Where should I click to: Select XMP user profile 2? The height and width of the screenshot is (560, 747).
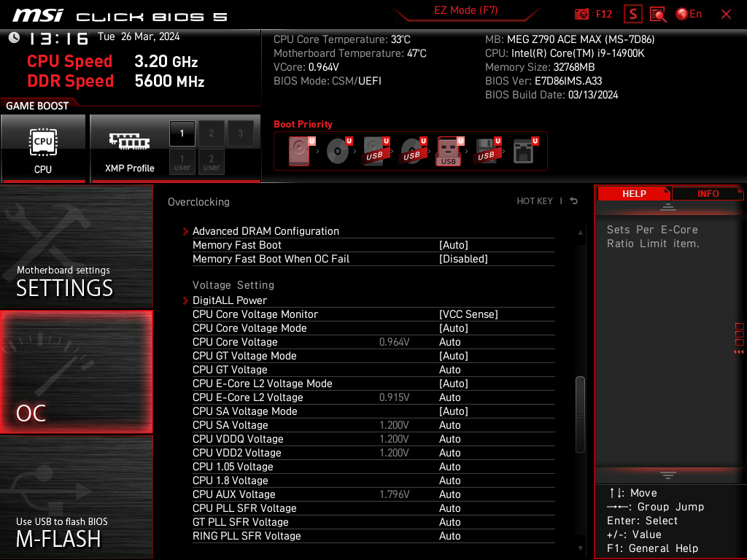[211, 162]
